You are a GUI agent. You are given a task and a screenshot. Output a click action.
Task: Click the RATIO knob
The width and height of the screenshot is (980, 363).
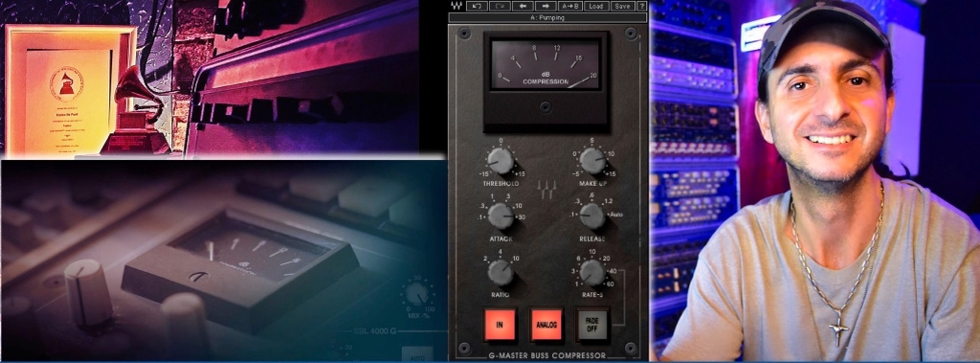[500, 272]
